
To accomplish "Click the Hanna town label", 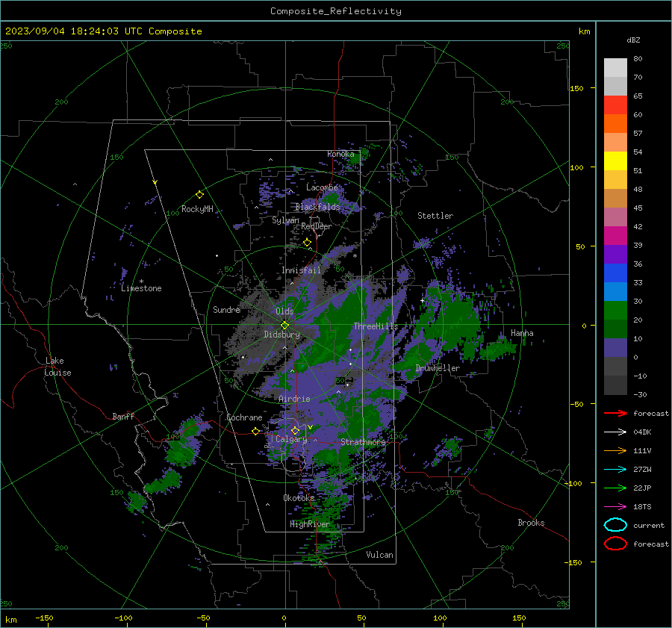I will (x=522, y=333).
